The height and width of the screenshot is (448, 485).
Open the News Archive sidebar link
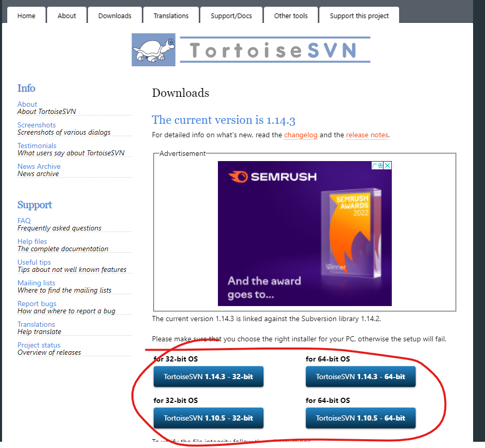pyautogui.click(x=39, y=166)
